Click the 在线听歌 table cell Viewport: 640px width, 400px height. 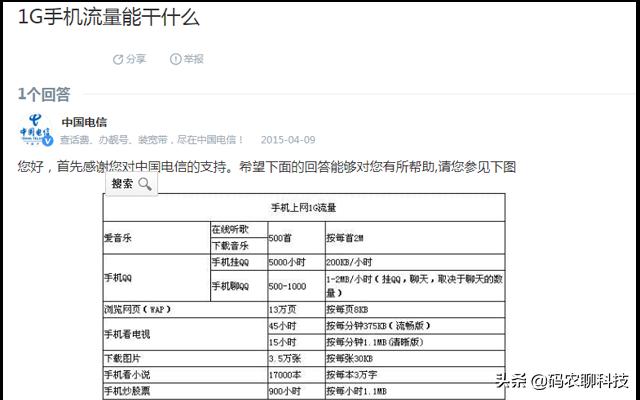(239, 229)
